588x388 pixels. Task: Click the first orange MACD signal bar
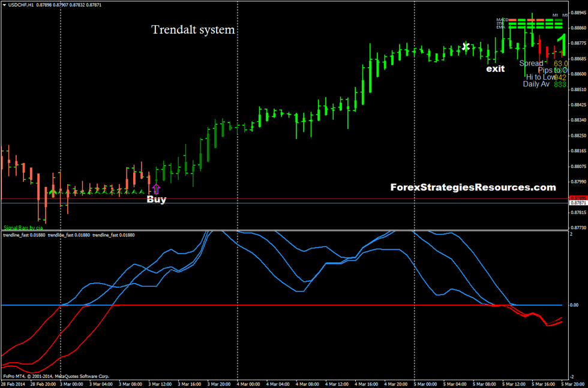512,20
